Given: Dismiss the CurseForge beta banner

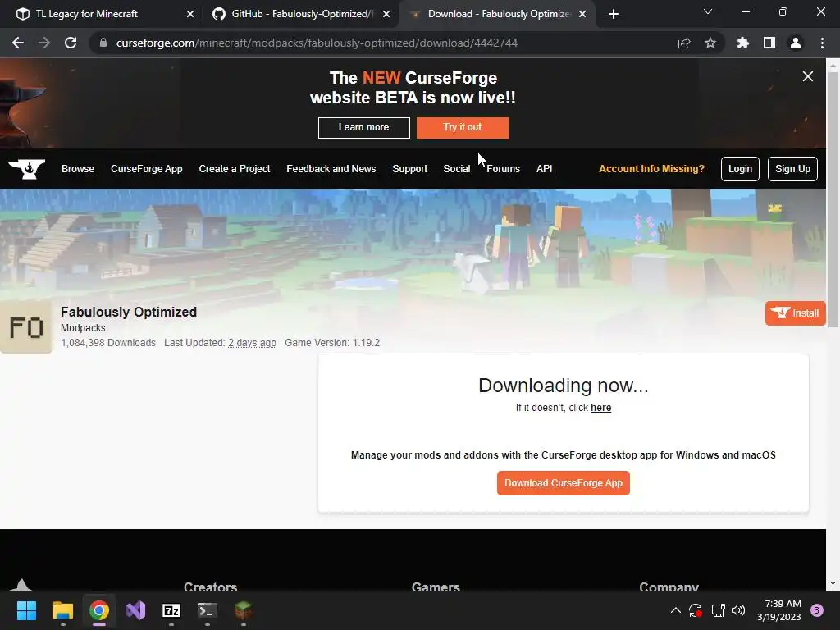Looking at the screenshot, I should [808, 76].
